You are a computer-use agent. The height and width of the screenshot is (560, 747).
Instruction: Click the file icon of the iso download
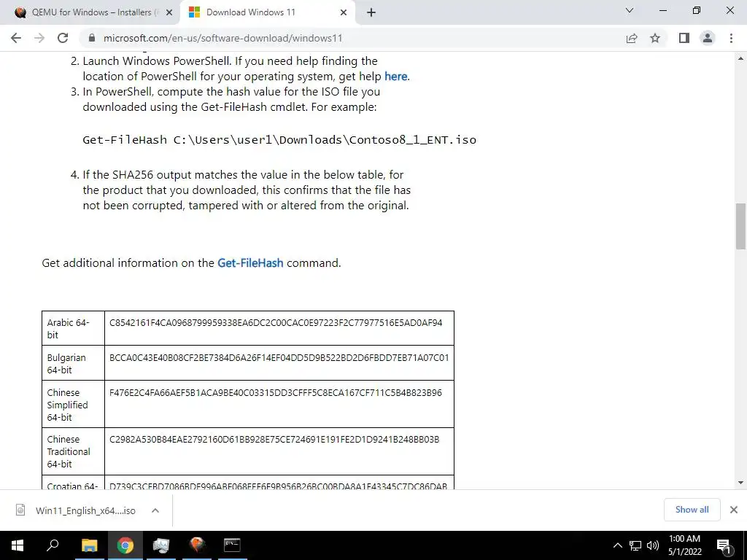coord(20,510)
